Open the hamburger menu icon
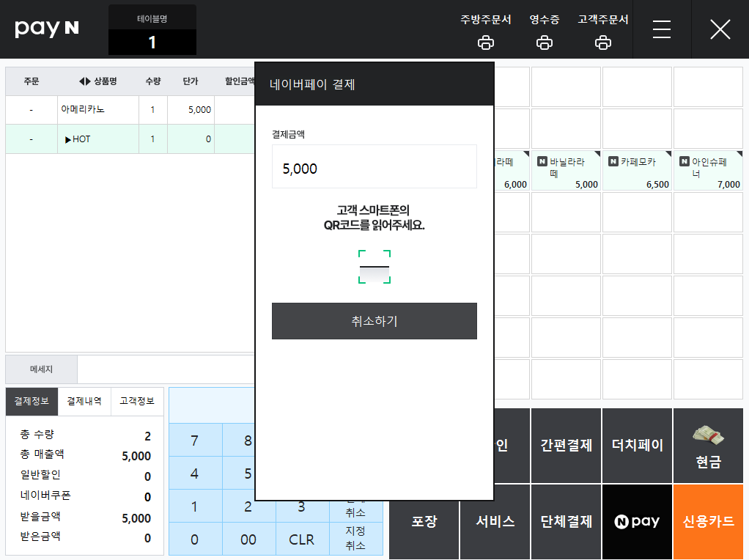 point(662,29)
